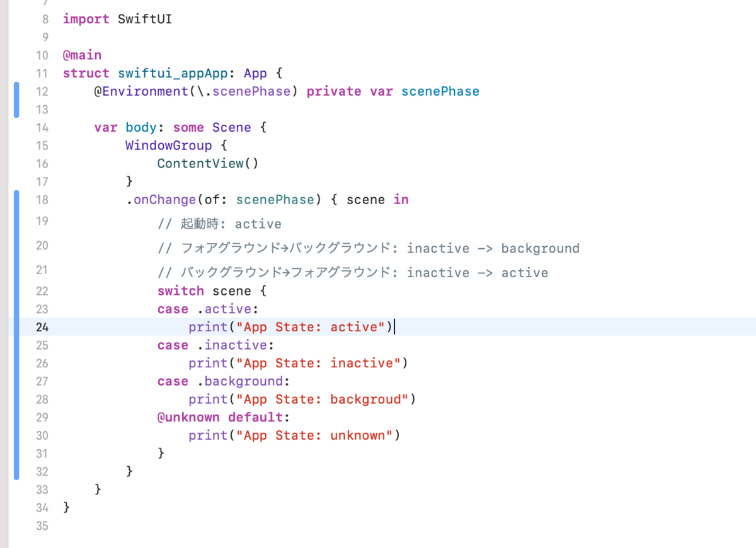
Task: Click '@unknown default:' line
Action: pos(224,418)
